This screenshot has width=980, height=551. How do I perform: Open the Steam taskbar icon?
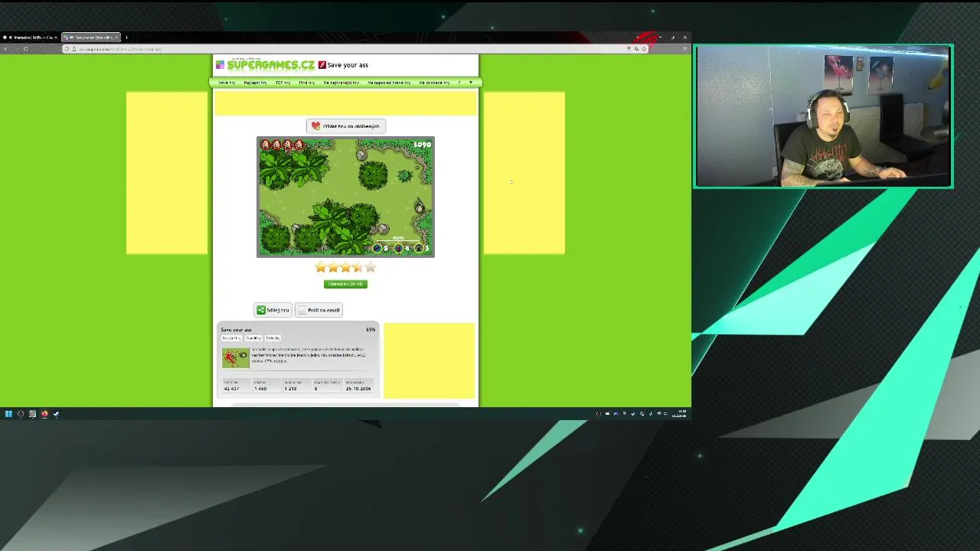tap(56, 414)
